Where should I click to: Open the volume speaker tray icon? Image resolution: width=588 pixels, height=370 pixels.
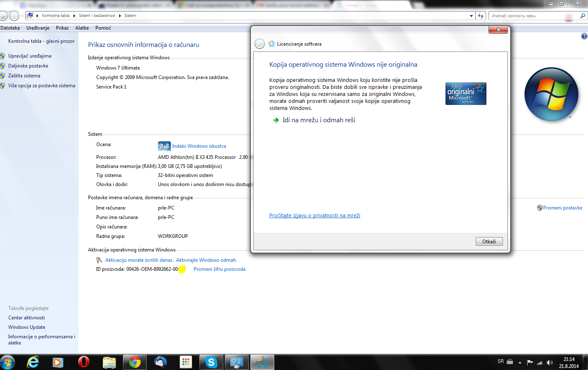point(550,362)
